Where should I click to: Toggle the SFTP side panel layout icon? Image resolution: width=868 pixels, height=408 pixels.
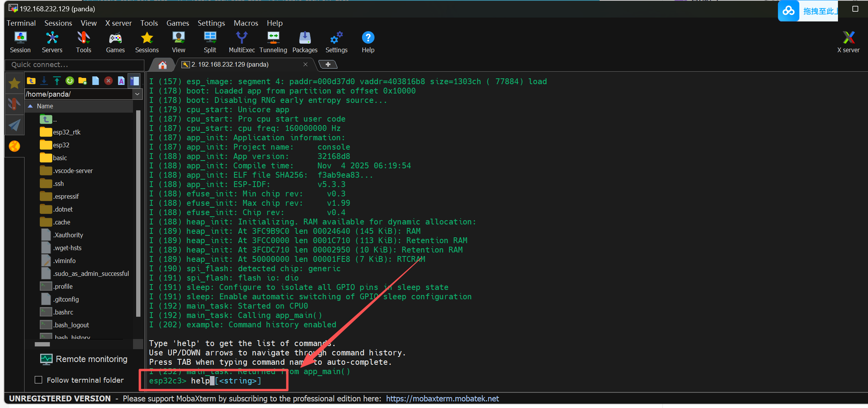tap(135, 81)
